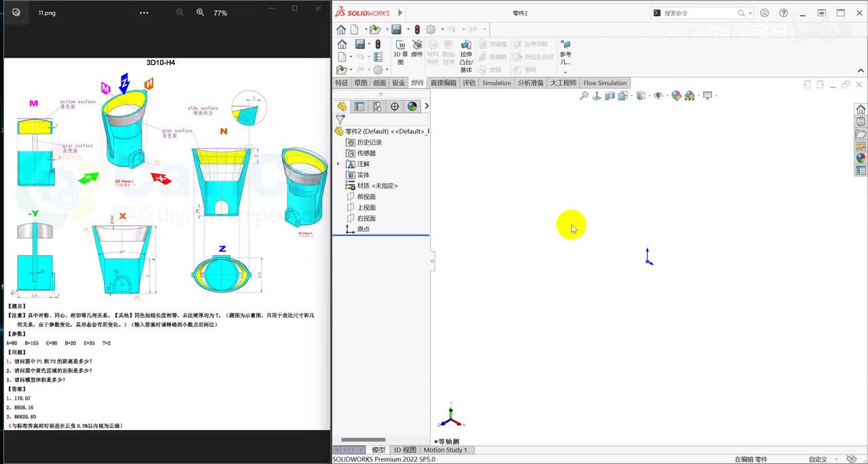Expand Reference Geometry dropdown arrow

pos(565,72)
